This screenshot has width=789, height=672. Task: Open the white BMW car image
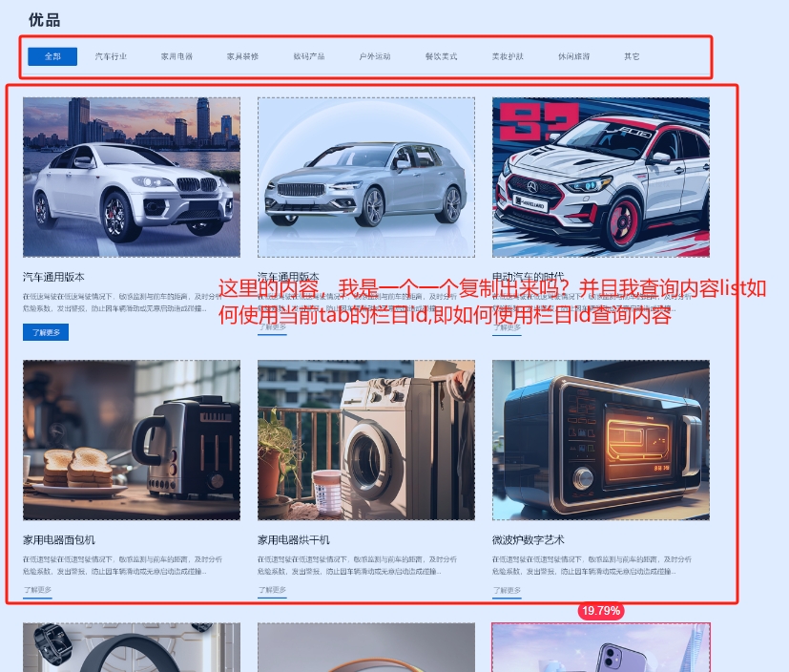click(x=132, y=178)
